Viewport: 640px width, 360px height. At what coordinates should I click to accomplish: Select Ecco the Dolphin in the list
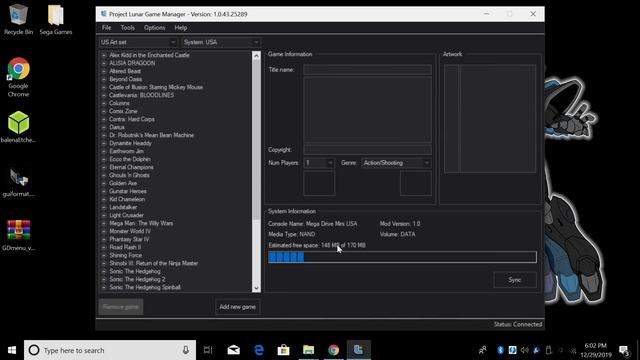click(130, 159)
